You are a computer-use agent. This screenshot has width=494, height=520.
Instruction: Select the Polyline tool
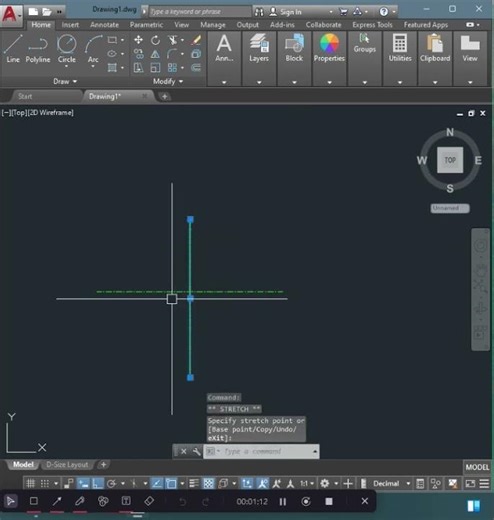pos(38,49)
